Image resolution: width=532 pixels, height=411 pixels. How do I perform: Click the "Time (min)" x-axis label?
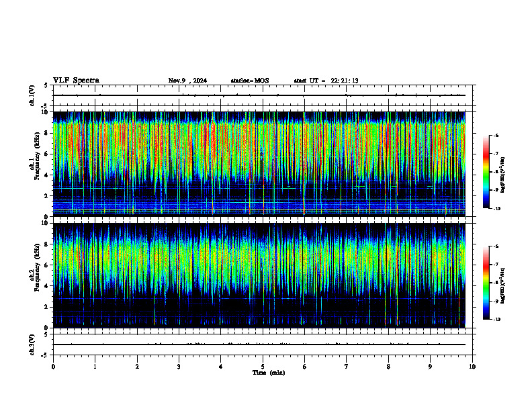269,373
